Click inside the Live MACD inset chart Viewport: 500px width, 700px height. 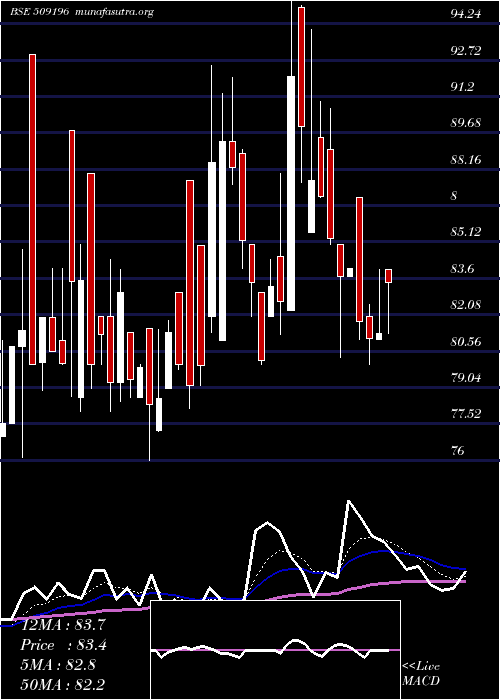tap(275, 650)
